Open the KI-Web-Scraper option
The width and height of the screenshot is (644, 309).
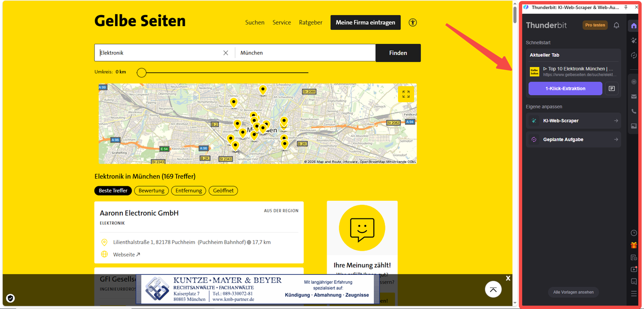pyautogui.click(x=573, y=121)
